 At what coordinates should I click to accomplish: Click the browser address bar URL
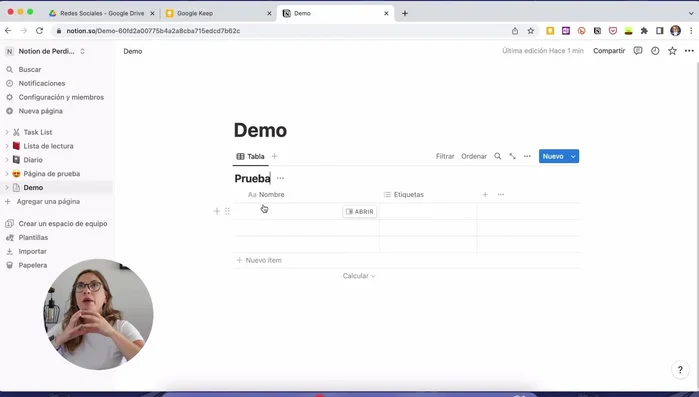pyautogui.click(x=153, y=31)
